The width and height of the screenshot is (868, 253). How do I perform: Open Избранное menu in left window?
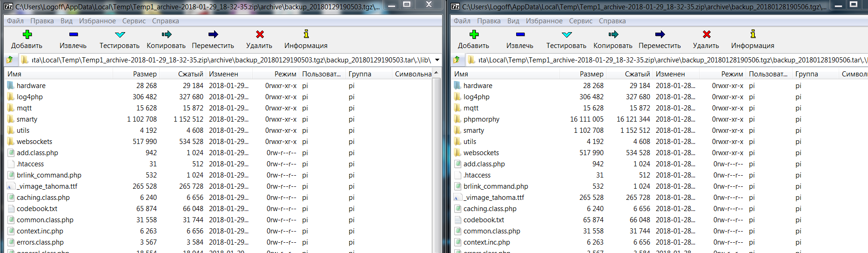tap(97, 21)
